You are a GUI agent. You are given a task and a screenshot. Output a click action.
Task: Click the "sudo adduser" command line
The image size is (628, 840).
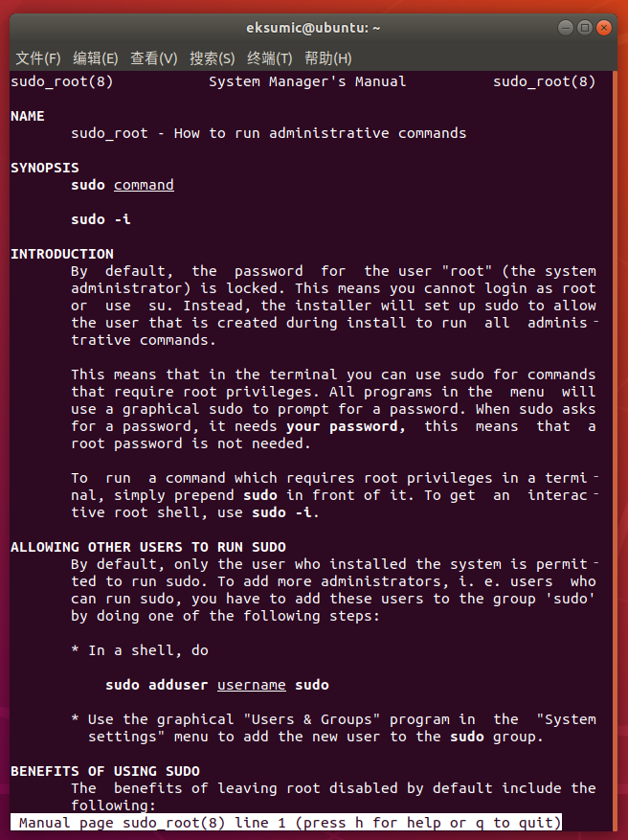point(216,685)
